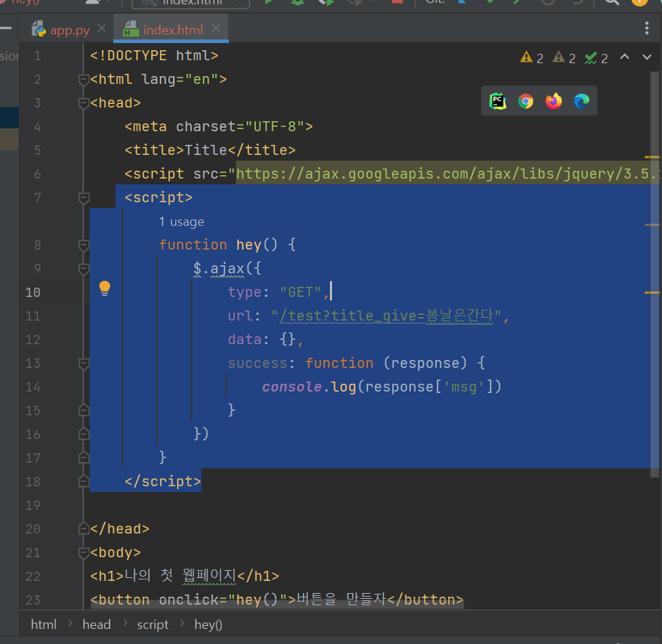Click line number 23 in the gutter

(x=33, y=600)
